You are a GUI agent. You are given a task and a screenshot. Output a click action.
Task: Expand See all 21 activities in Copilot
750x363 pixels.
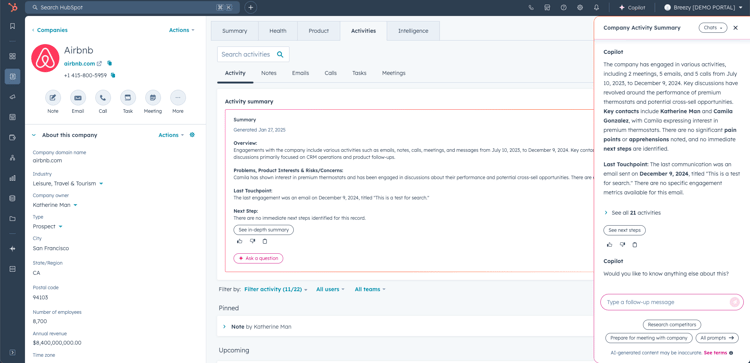coord(632,213)
